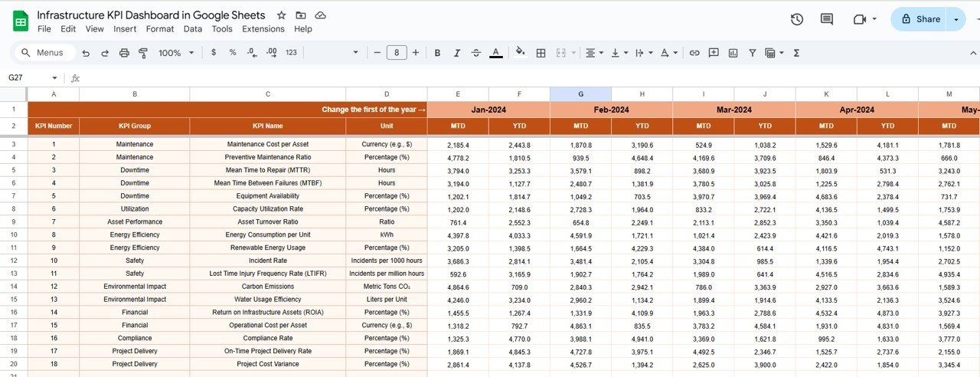The height and width of the screenshot is (377, 980).
Task: Insert a chart
Action: (733, 53)
